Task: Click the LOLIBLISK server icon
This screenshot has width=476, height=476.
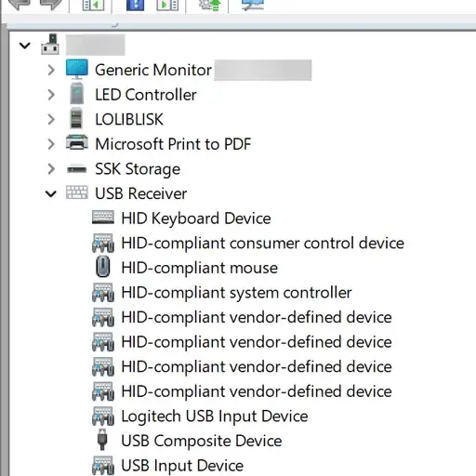Action: pyautogui.click(x=76, y=118)
